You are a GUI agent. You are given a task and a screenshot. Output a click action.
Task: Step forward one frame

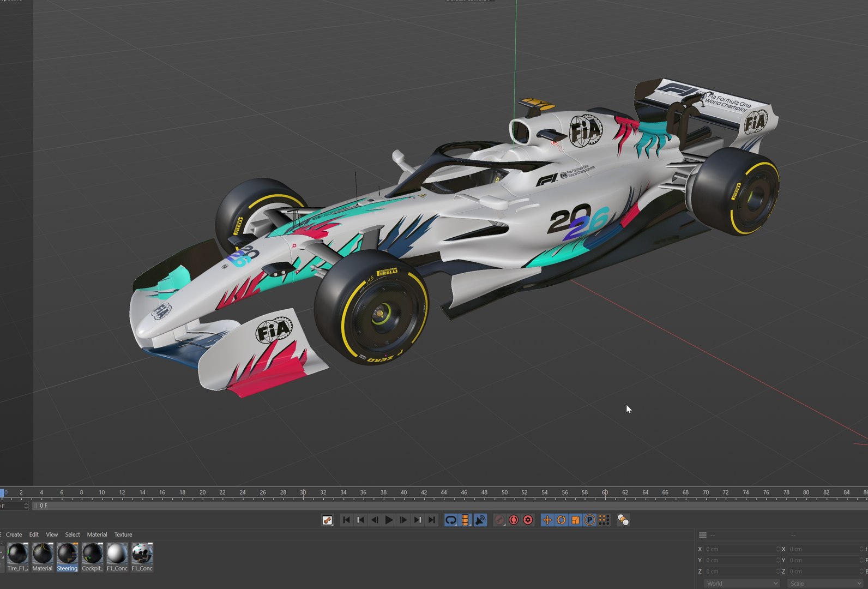pyautogui.click(x=403, y=520)
